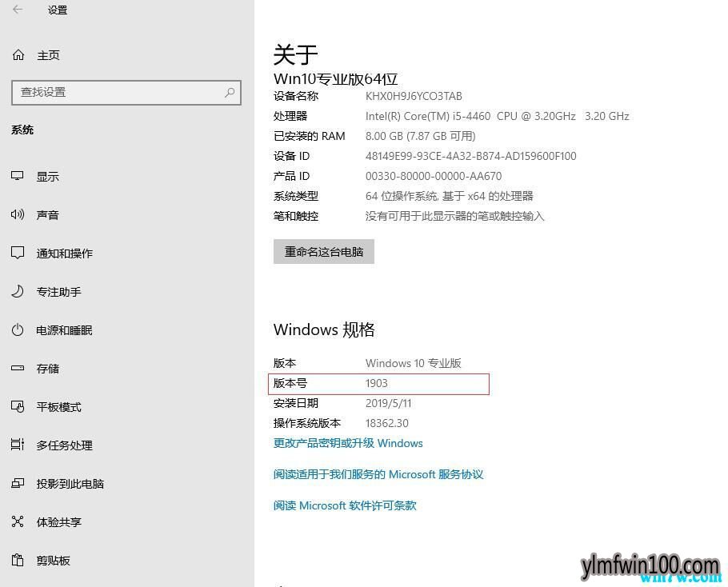Image resolution: width=728 pixels, height=587 pixels.
Task: Choose 存储 in the sidebar
Action: [48, 369]
